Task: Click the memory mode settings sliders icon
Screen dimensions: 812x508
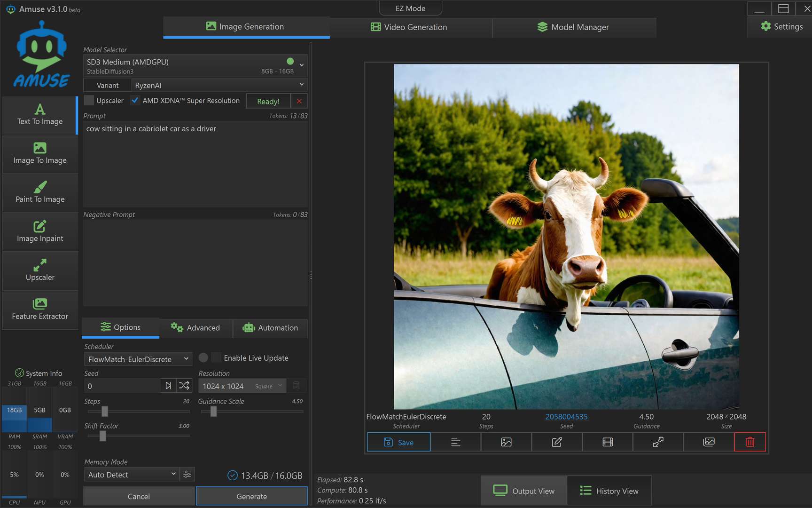Action: tap(187, 475)
